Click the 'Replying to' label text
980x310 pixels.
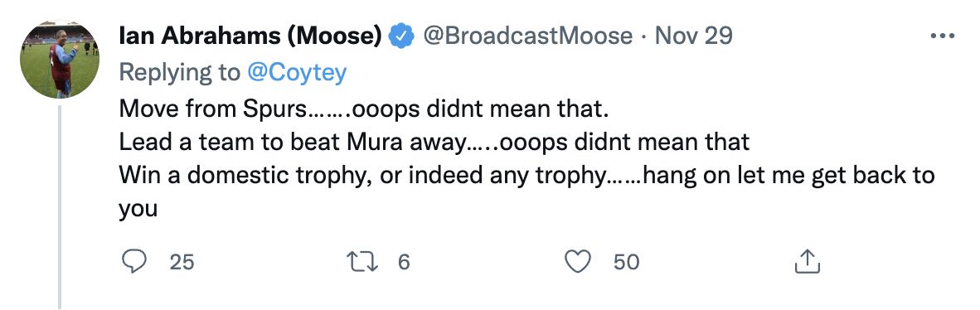tap(179, 73)
